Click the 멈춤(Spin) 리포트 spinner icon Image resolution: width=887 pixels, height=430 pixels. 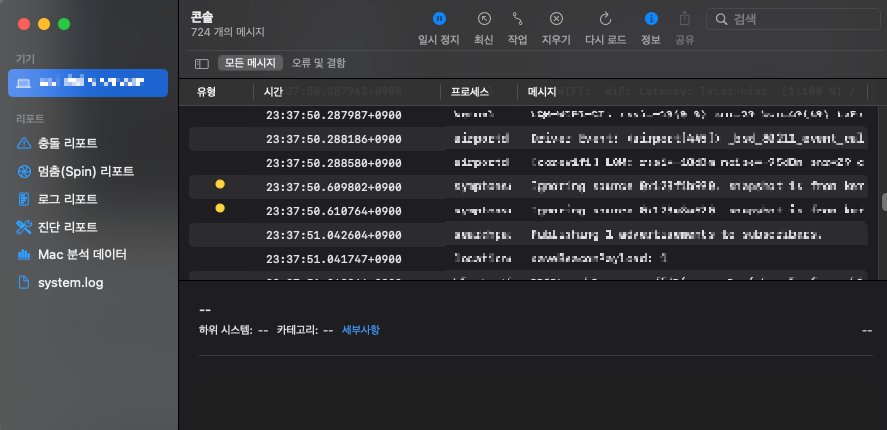[24, 171]
